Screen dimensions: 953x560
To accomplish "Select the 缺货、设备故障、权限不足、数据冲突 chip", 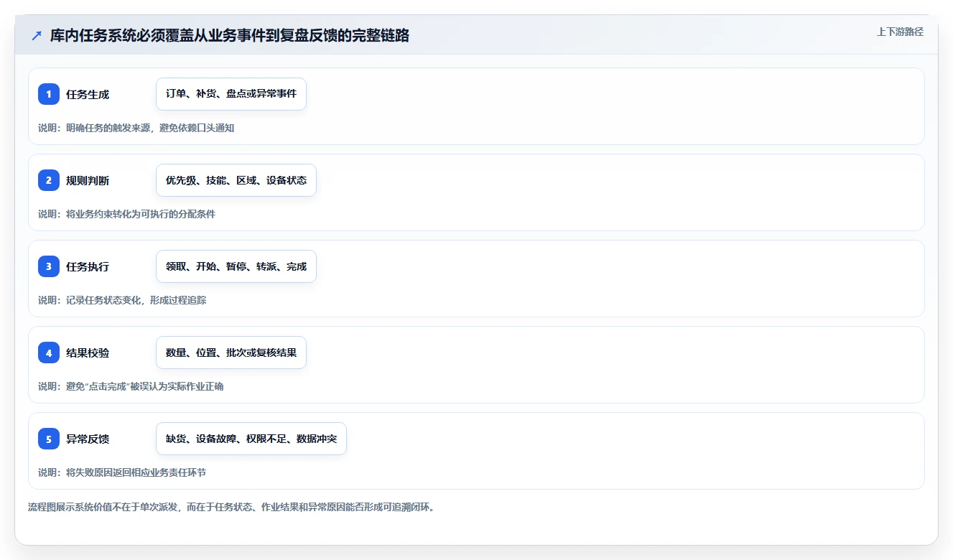I will click(251, 439).
